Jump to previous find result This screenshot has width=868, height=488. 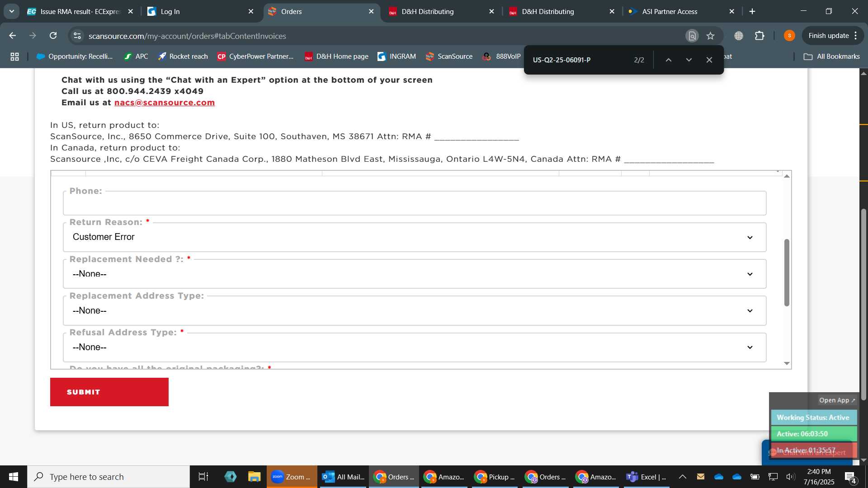click(x=669, y=60)
